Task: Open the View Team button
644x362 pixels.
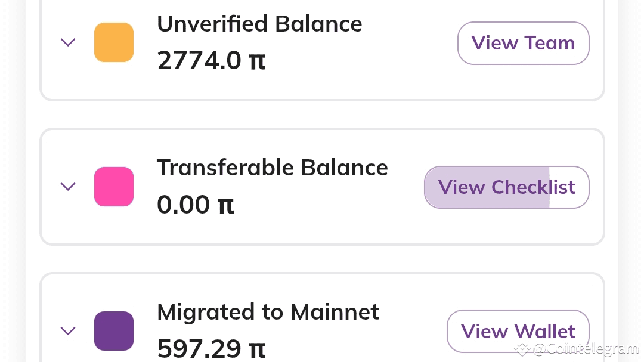Action: (523, 43)
